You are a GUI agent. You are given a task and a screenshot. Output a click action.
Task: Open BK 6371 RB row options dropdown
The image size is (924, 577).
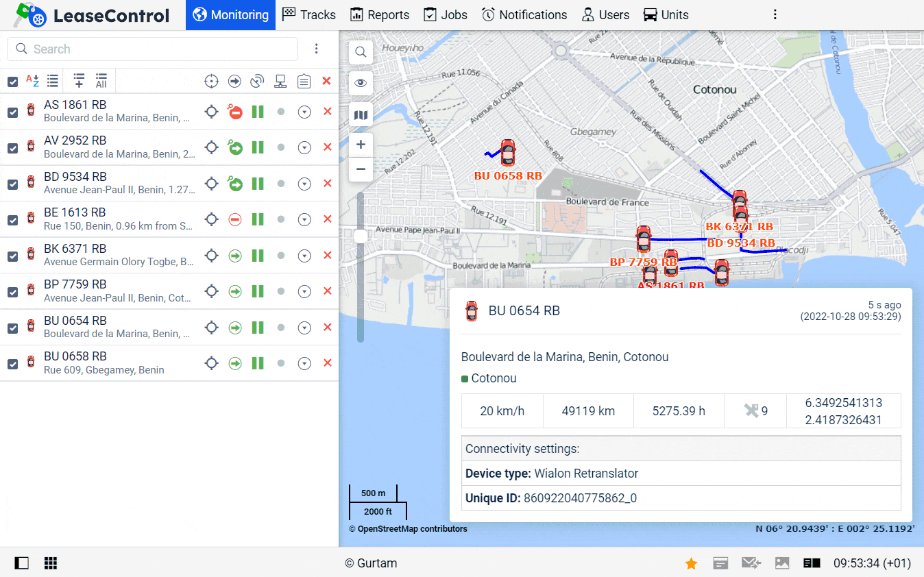tap(304, 256)
